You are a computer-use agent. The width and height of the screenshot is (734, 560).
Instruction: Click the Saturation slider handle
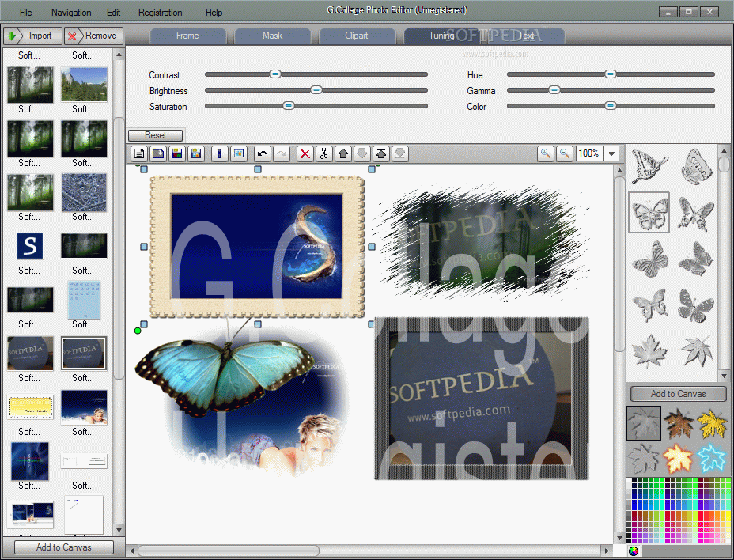289,106
